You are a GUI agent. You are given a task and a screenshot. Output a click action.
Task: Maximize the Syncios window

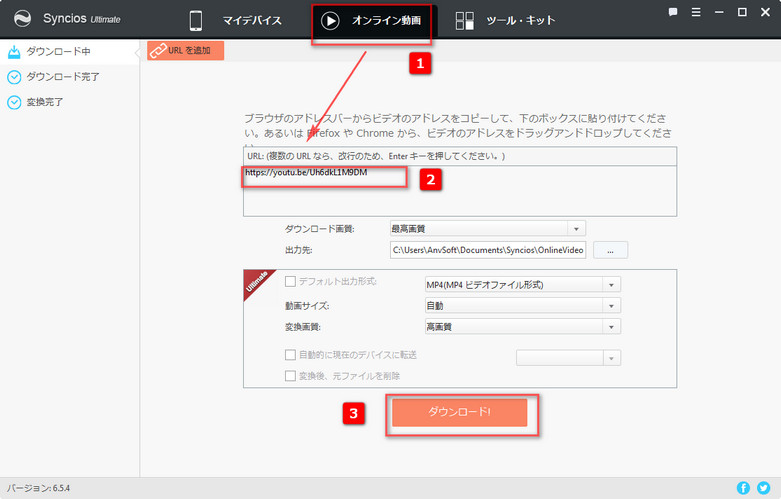tap(742, 12)
